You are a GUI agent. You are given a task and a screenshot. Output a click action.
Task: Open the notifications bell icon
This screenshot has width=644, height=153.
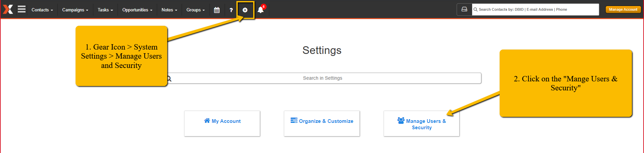click(261, 10)
